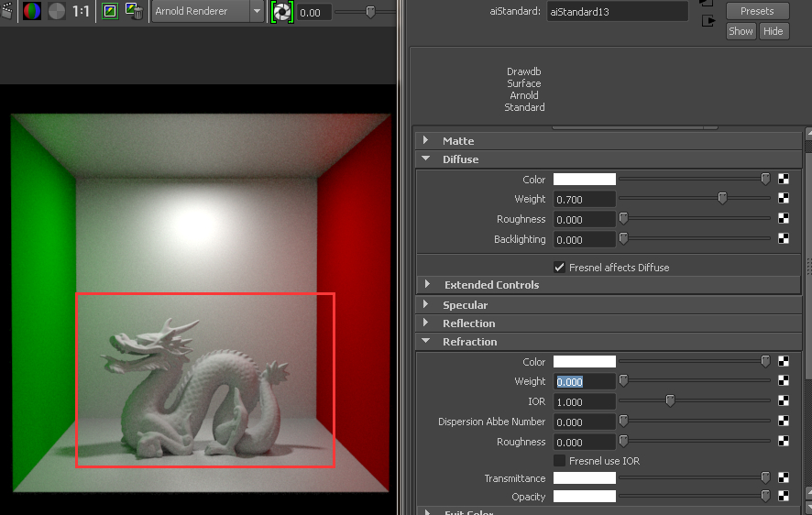This screenshot has width=812, height=515.
Task: Open map button for Refraction Roughness
Action: pos(784,441)
